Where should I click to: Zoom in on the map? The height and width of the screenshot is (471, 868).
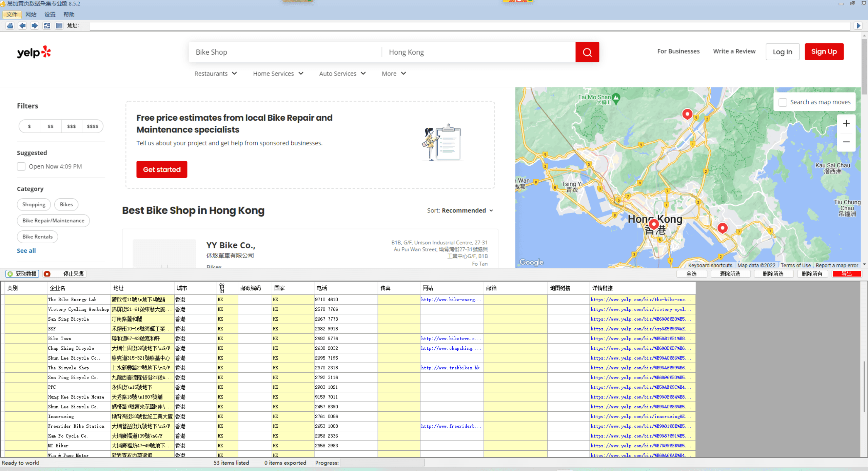(x=846, y=123)
